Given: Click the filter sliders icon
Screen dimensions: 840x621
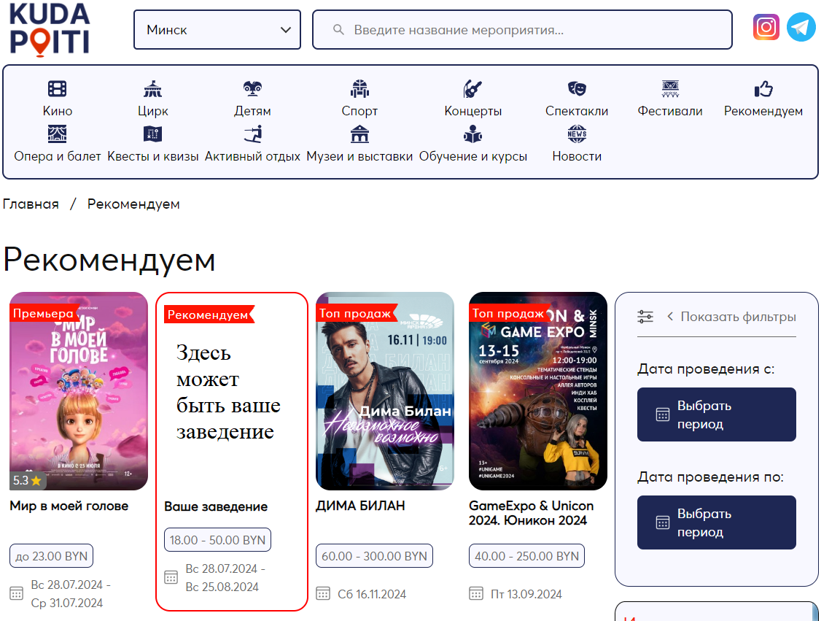Looking at the screenshot, I should coord(645,317).
